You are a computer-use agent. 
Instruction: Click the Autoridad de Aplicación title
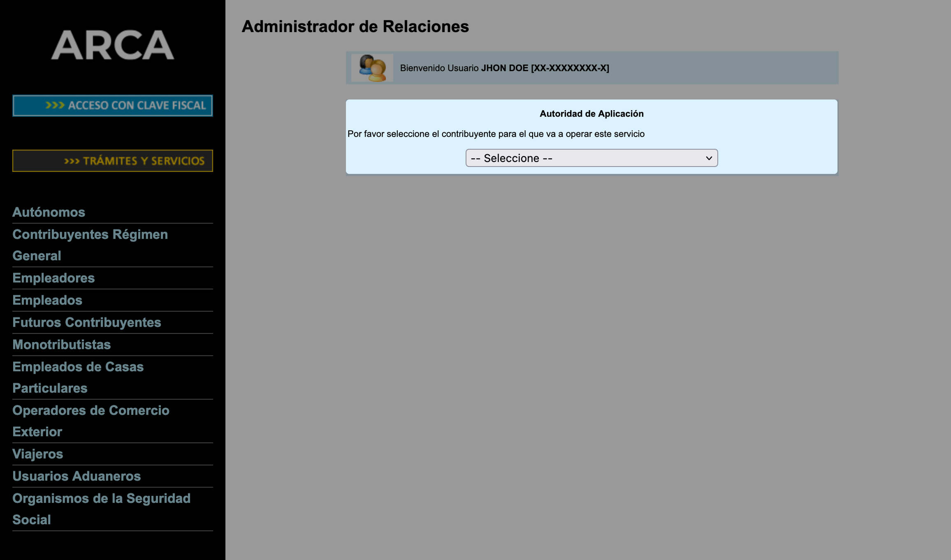591,114
